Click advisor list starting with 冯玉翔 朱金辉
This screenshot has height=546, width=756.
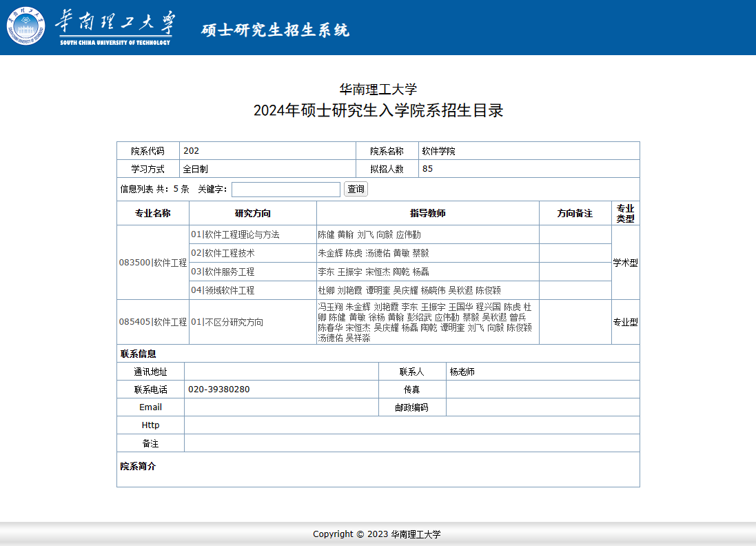click(x=425, y=322)
